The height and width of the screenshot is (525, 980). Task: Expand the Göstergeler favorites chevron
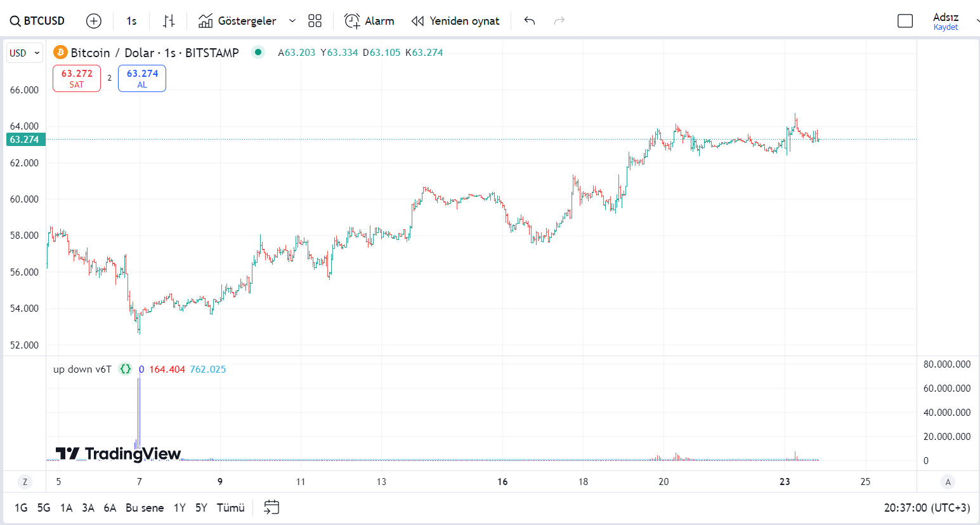292,21
